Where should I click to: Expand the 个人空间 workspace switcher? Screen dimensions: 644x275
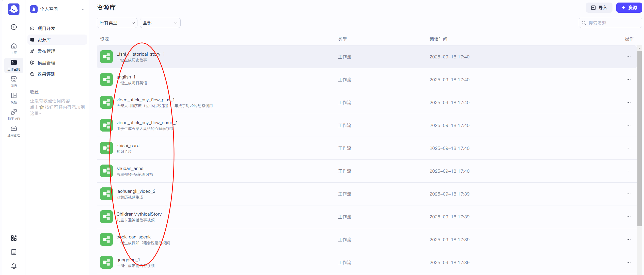(57, 9)
